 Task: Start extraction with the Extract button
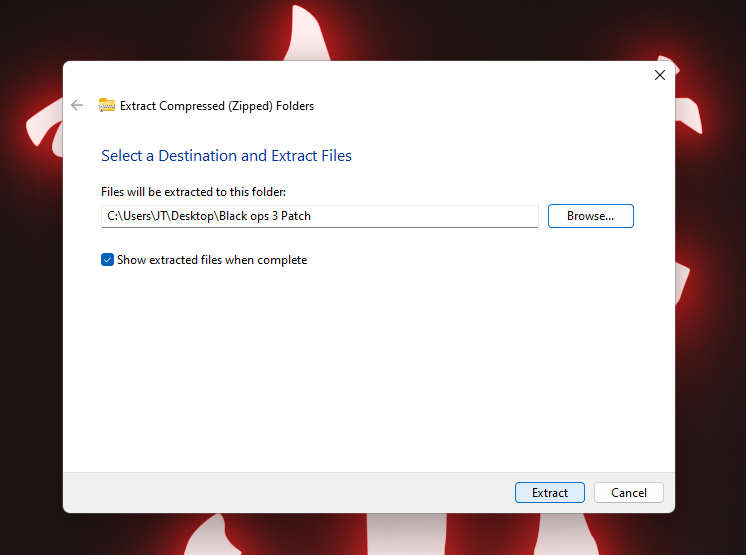(549, 492)
